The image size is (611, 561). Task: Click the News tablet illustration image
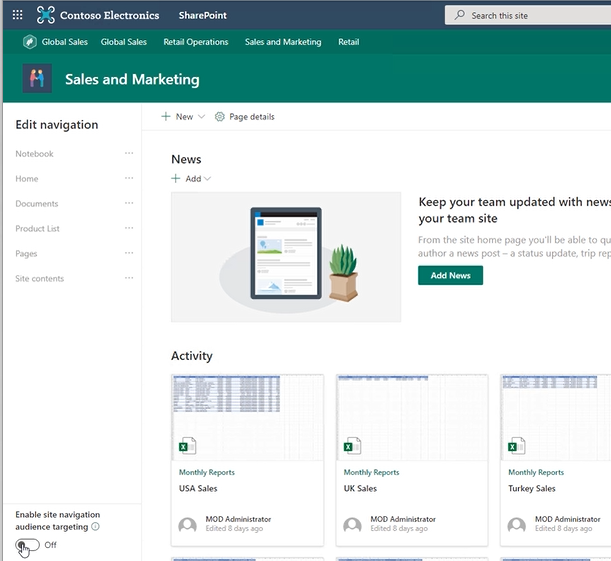click(x=286, y=257)
